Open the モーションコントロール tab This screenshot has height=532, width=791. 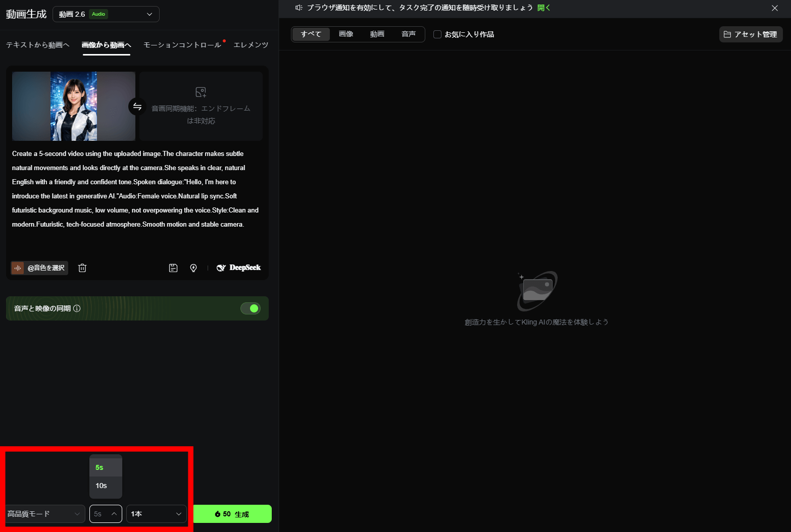click(x=182, y=45)
